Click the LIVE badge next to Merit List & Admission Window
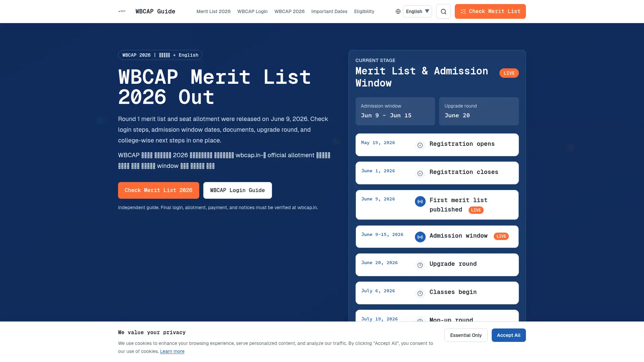Screen dimensions: 644x362 pos(509,73)
